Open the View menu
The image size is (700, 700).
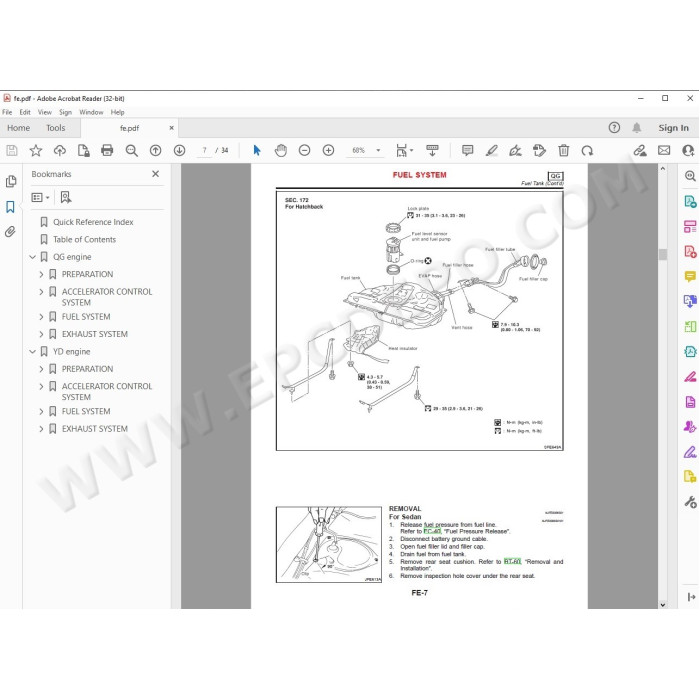click(45, 112)
